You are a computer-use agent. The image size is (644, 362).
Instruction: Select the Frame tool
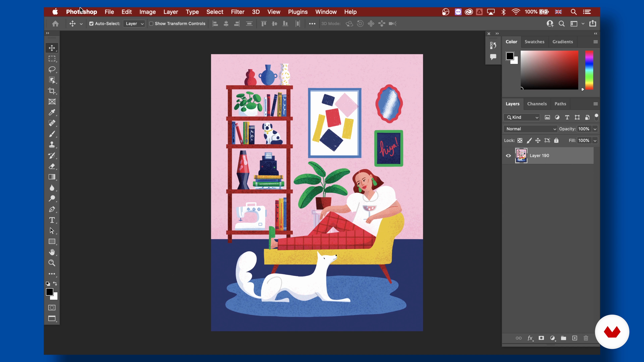click(x=52, y=102)
